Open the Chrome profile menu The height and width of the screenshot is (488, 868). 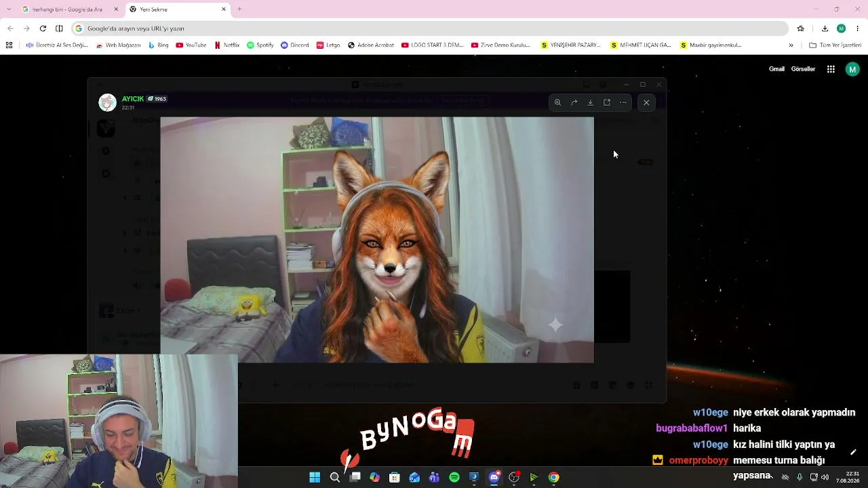(841, 28)
